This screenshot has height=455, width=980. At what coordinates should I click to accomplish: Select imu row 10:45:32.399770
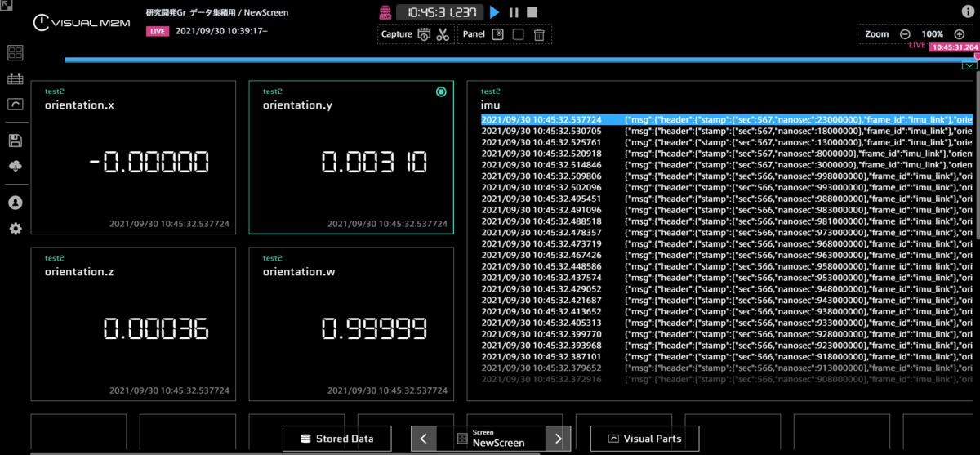727,334
